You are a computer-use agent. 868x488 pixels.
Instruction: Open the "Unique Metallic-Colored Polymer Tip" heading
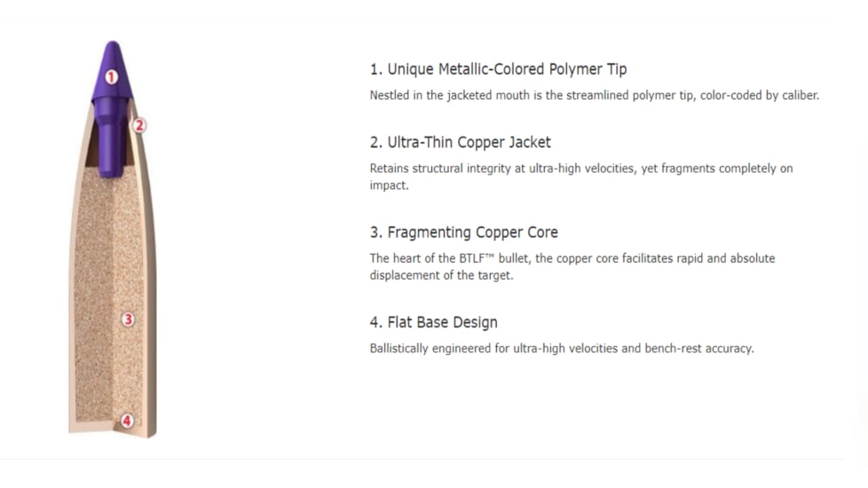click(x=498, y=69)
